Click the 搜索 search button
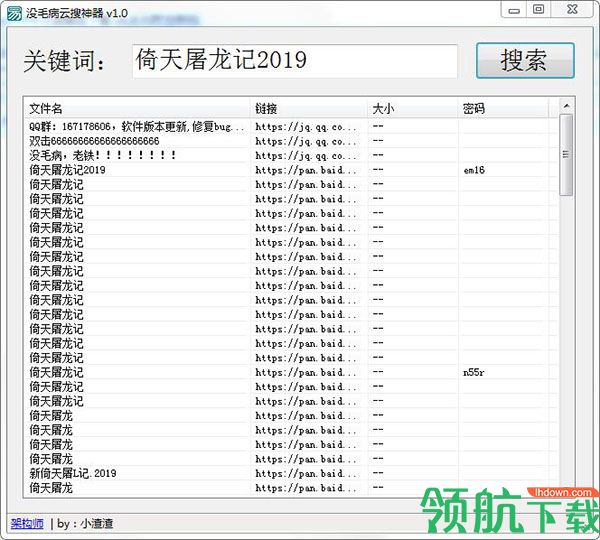 pyautogui.click(x=525, y=60)
